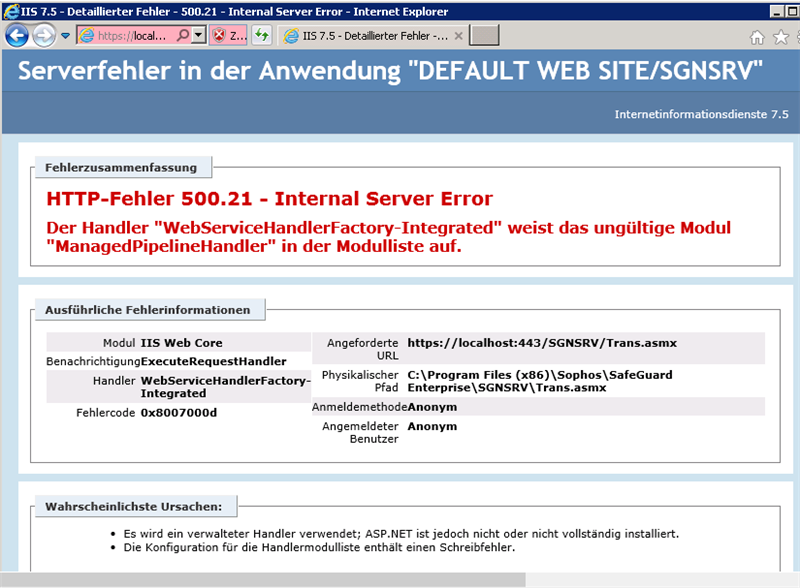
Task: Click the 'Serverfehler in der Anwendung' page heading
Action: tap(390, 70)
